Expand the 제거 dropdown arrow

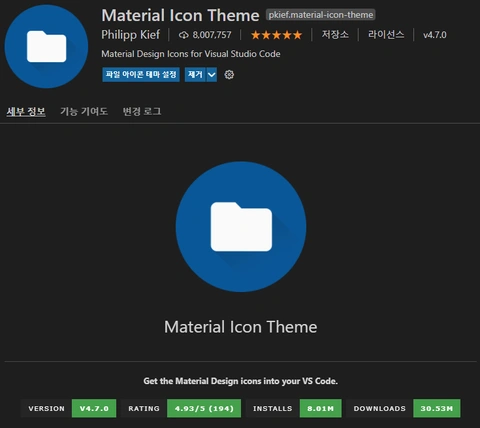tap(212, 75)
